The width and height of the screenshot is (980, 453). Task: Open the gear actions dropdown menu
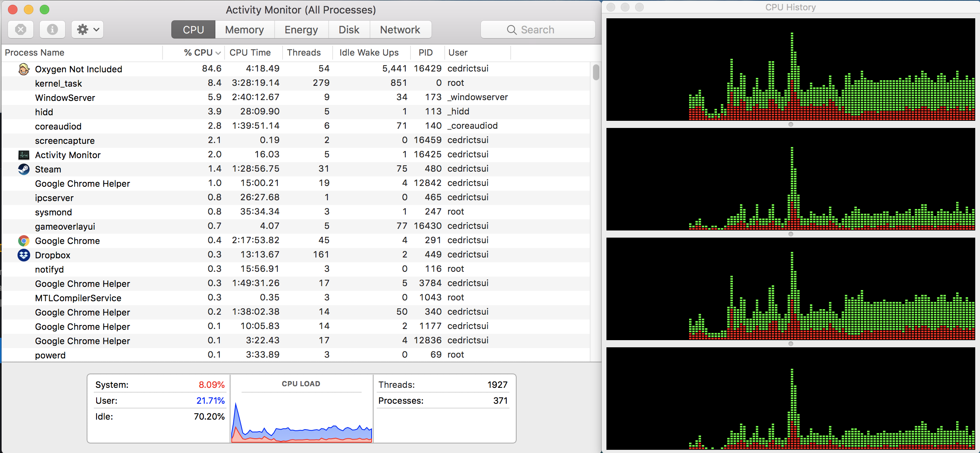pos(87,29)
